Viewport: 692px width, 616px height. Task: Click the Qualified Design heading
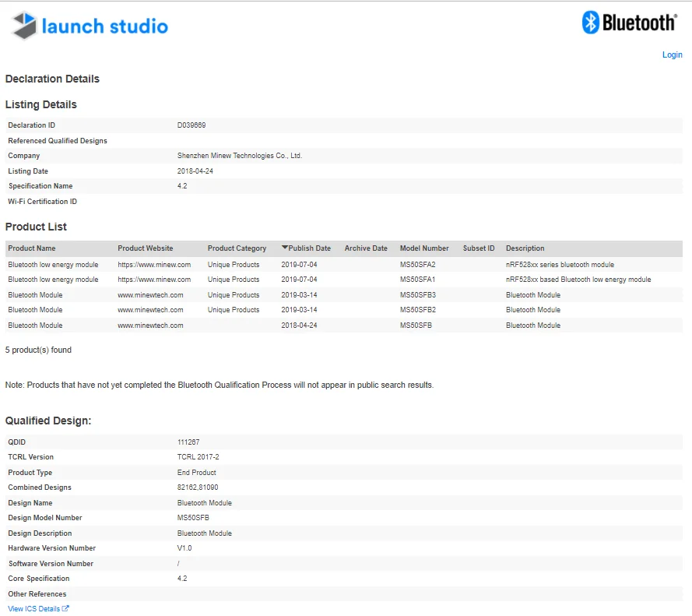(x=48, y=421)
